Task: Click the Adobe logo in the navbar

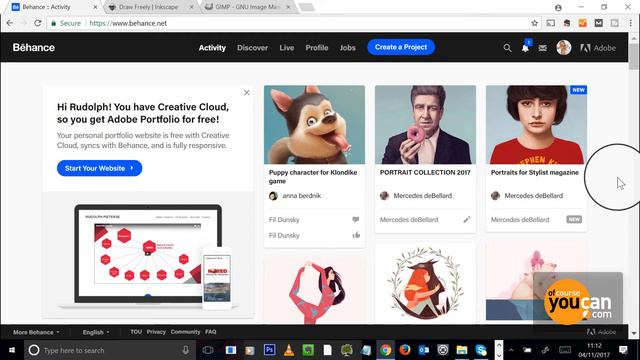Action: pos(598,48)
